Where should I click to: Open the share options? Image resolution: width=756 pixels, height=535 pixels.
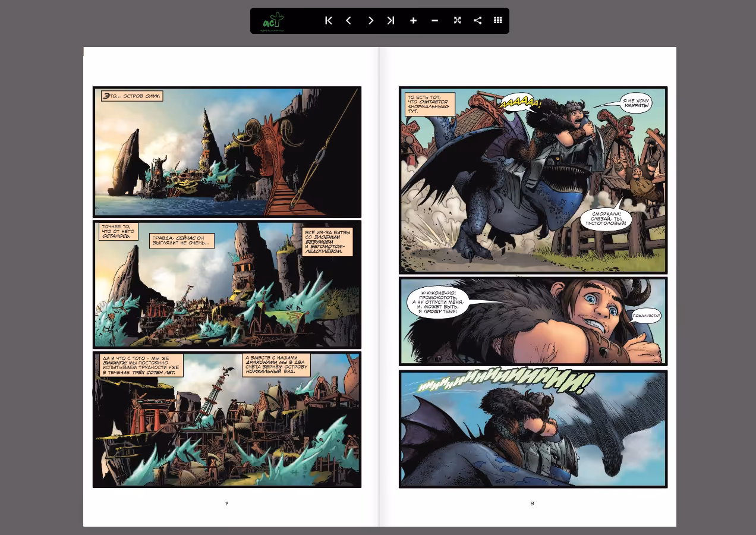[477, 20]
